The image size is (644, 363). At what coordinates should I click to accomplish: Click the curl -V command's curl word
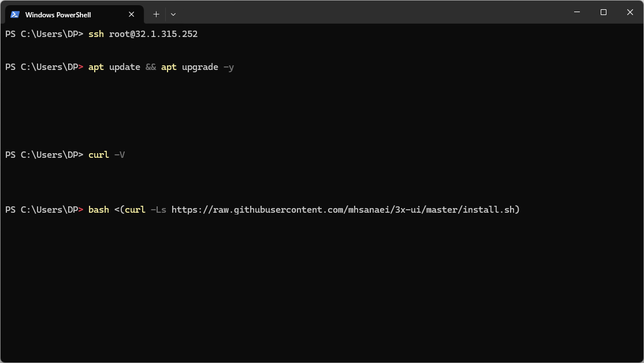(x=99, y=155)
